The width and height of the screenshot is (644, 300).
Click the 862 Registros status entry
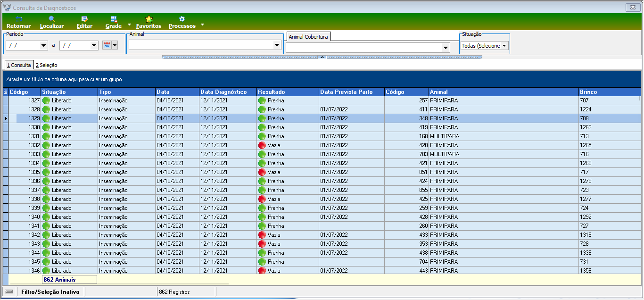tap(186, 292)
